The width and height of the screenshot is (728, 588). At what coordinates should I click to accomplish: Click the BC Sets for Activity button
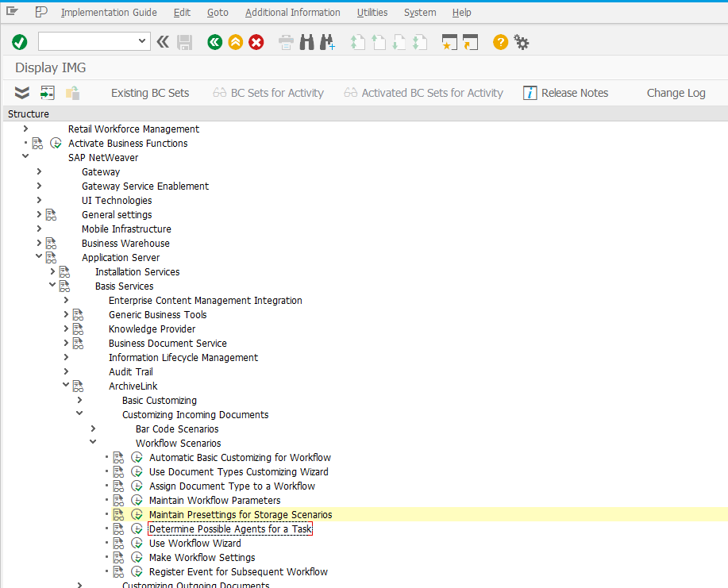268,93
